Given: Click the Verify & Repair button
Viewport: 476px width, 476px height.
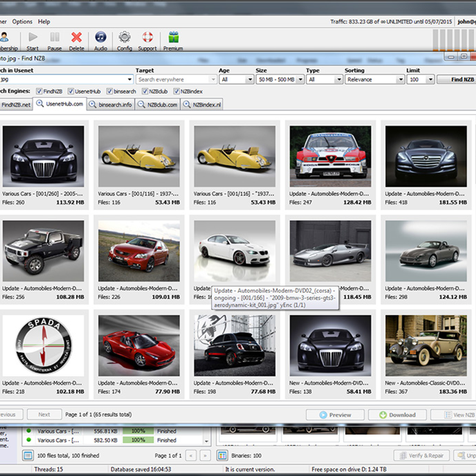Looking at the screenshot, I should pos(422,455).
